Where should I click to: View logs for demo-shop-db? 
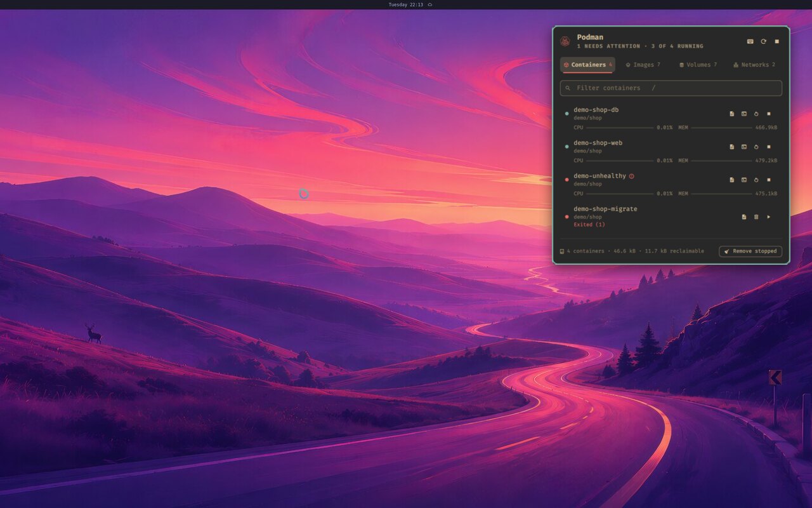click(731, 114)
